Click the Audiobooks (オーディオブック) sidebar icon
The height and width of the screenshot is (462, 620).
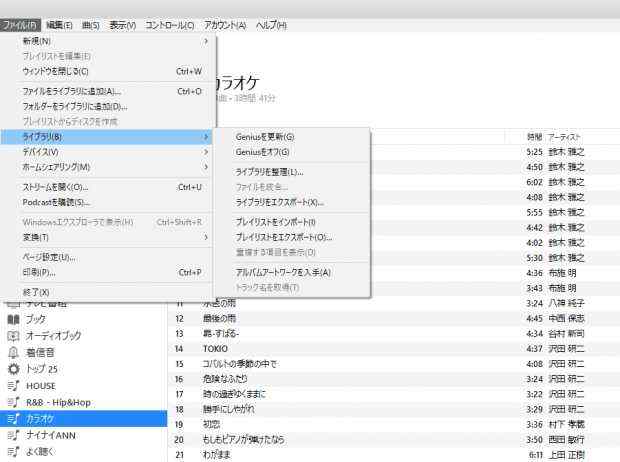pos(13,336)
